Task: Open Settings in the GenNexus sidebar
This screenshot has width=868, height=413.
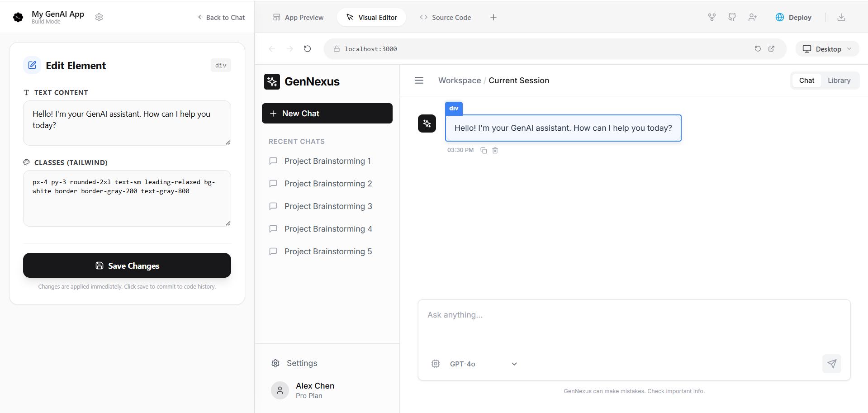Action: tap(294, 363)
